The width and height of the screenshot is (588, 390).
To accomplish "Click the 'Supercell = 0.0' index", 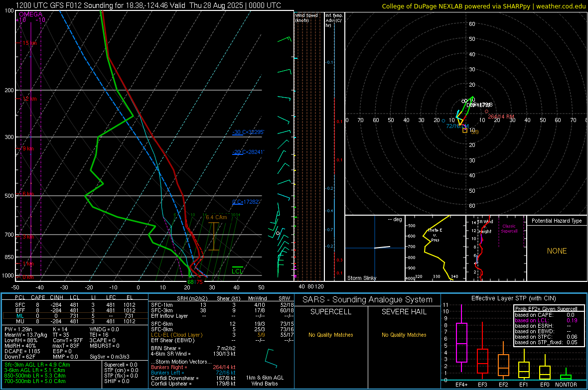I will (x=121, y=365).
